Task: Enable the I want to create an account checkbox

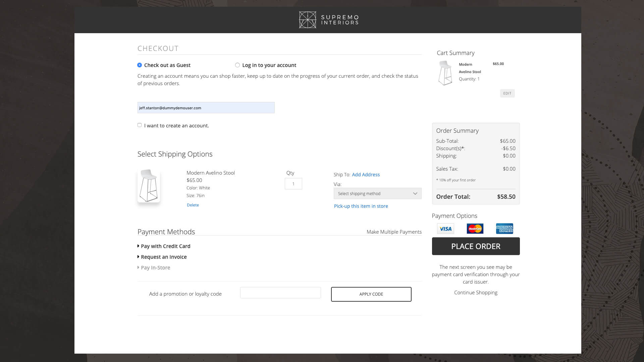Action: coord(140,125)
